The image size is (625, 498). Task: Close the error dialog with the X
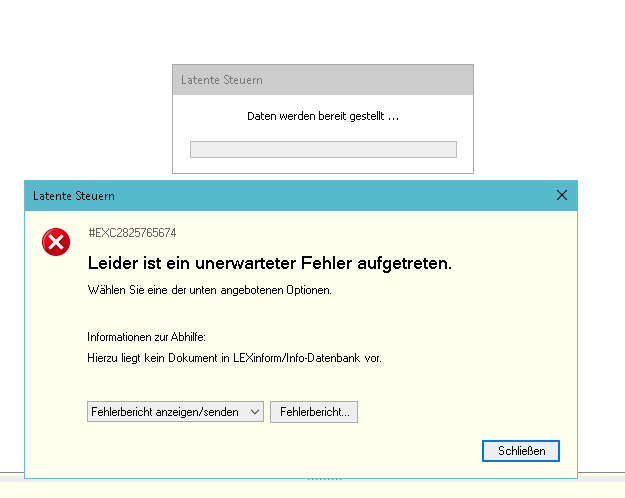point(561,196)
